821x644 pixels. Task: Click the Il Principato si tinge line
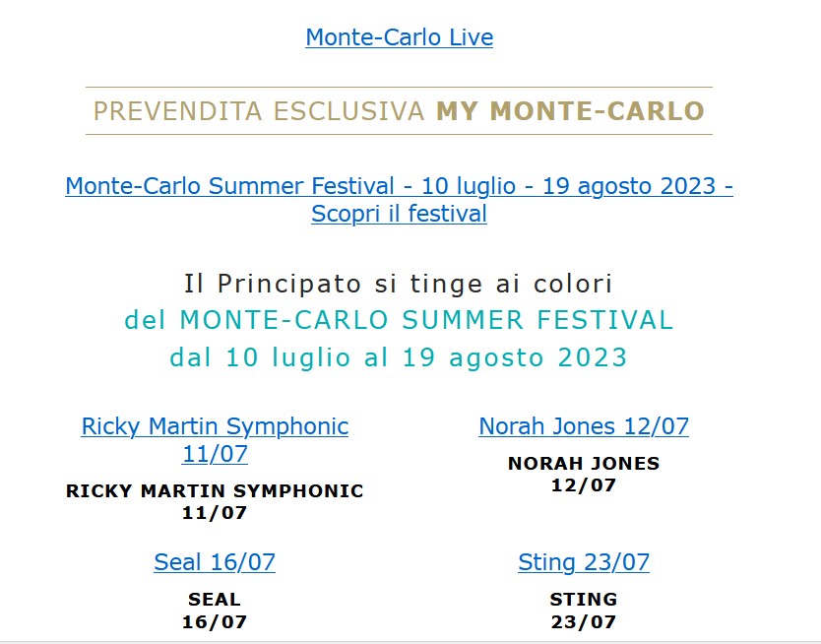coord(398,284)
